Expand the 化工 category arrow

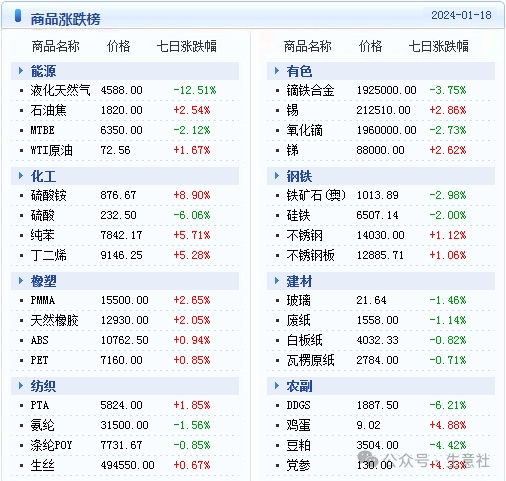[21, 176]
